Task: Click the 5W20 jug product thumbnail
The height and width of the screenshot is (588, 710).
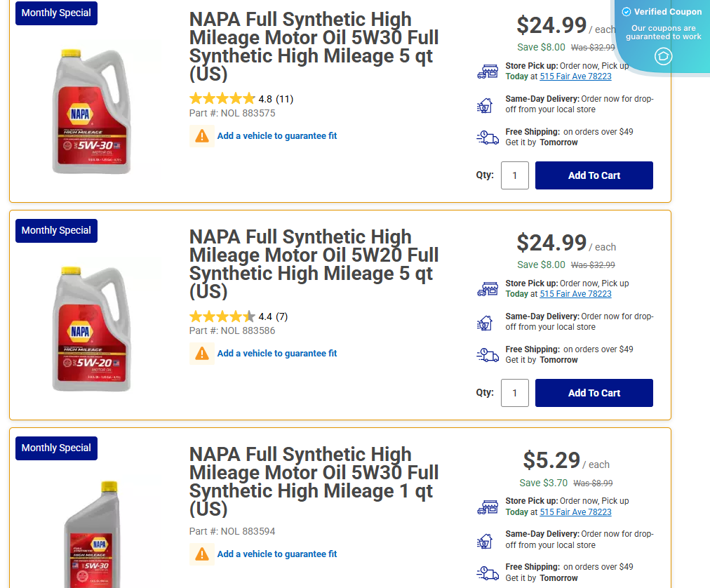Action: click(x=92, y=326)
